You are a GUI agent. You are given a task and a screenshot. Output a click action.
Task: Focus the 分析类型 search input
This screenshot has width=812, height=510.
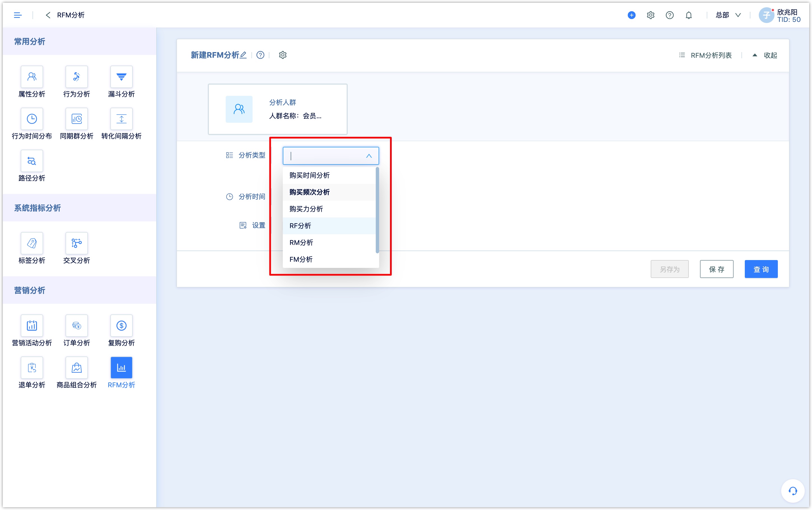tap(330, 156)
